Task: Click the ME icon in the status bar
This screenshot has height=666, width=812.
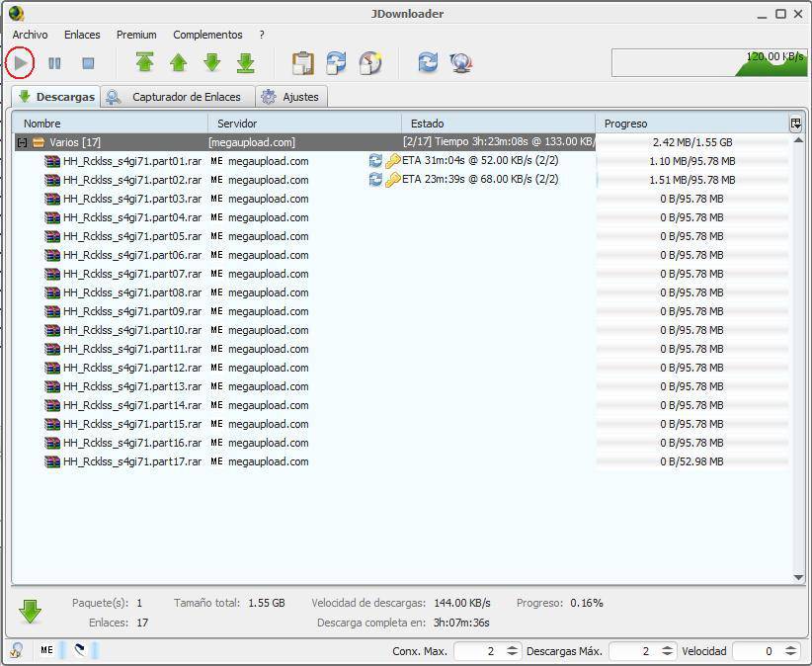Action: 46,650
